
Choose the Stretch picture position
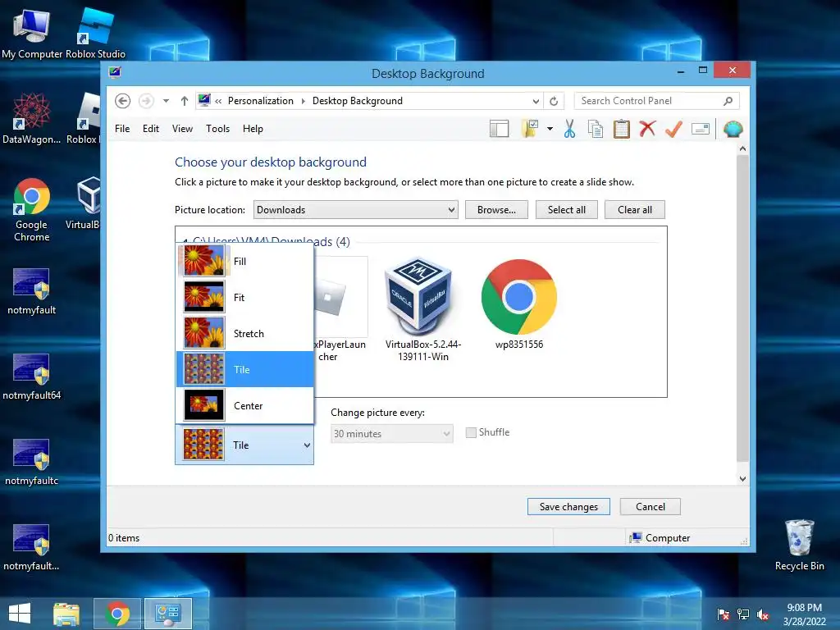(244, 333)
